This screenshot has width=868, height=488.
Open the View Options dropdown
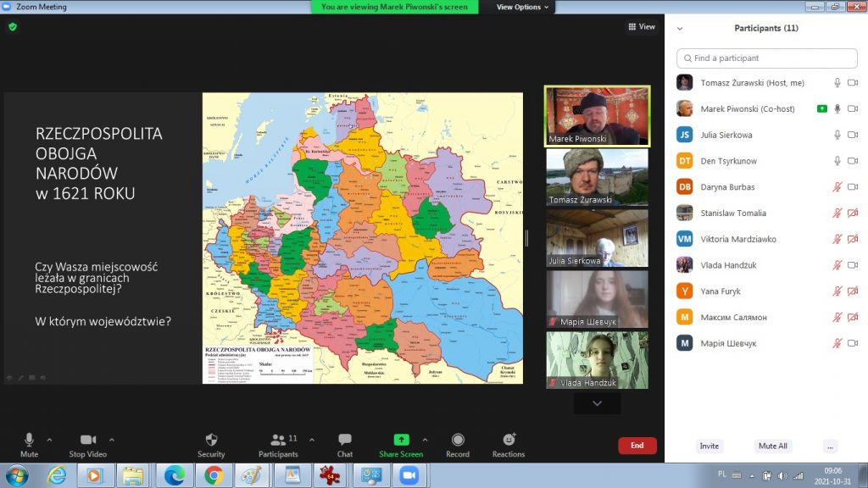pos(522,7)
